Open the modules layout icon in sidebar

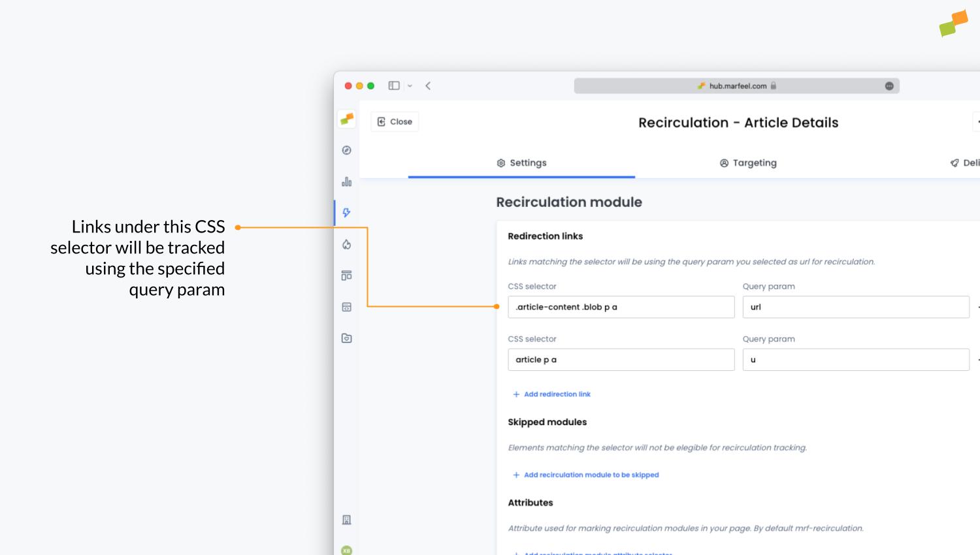click(x=346, y=275)
